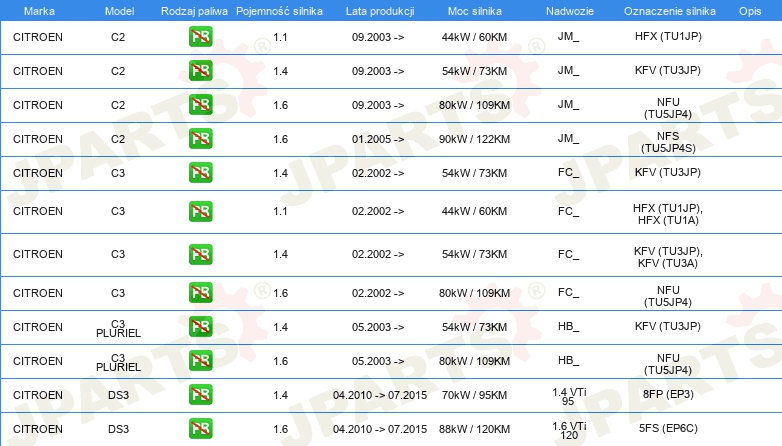The width and height of the screenshot is (782, 446).
Task: Select the 04.2010 -> 07.2015 cell in 70kW row
Action: click(x=380, y=395)
